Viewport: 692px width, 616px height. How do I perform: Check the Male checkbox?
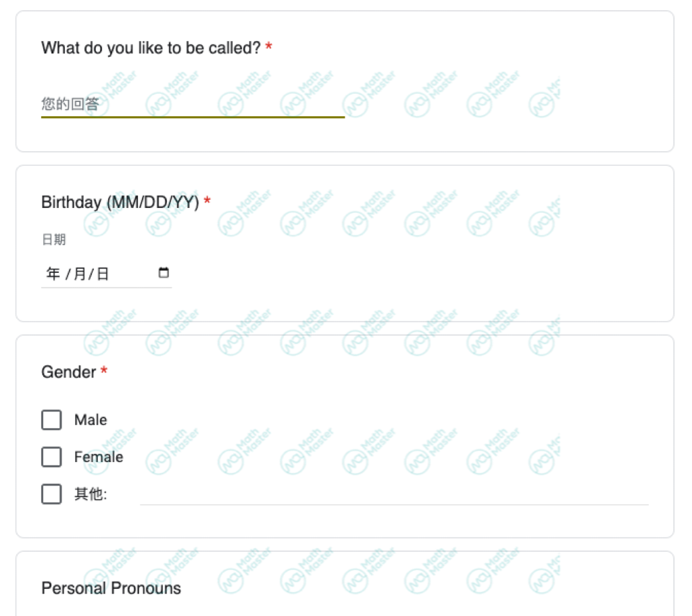tap(51, 420)
